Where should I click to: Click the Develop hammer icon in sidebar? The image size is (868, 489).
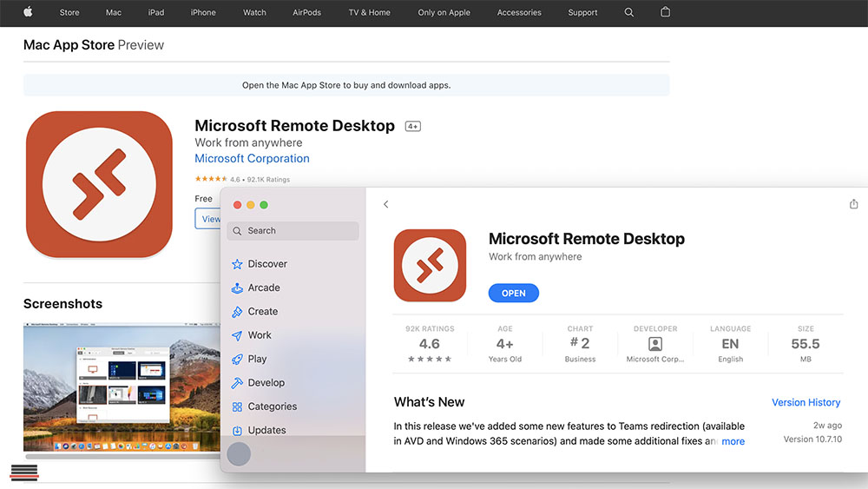click(237, 383)
